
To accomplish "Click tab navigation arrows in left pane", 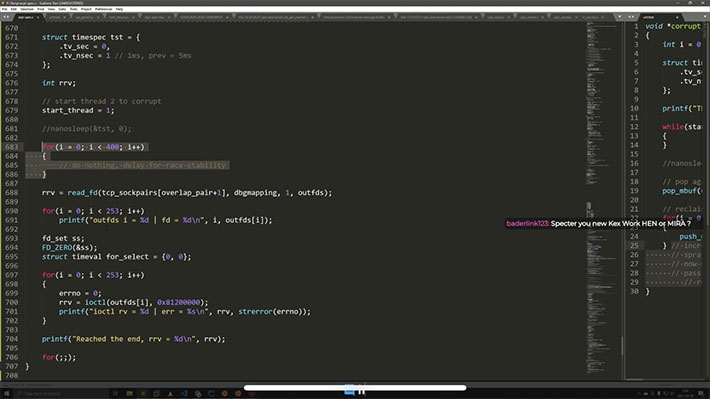I will tap(6, 17).
